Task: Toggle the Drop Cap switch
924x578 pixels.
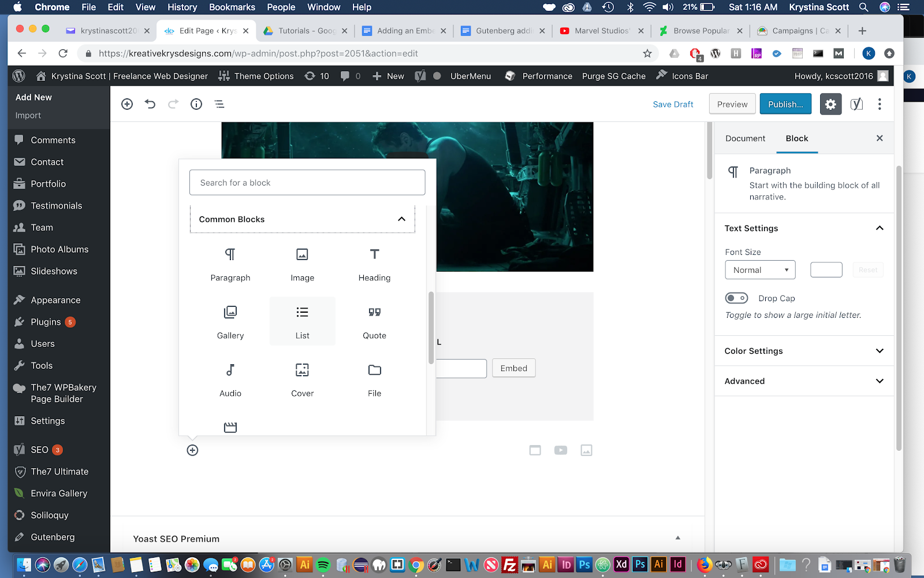Action: click(x=736, y=298)
